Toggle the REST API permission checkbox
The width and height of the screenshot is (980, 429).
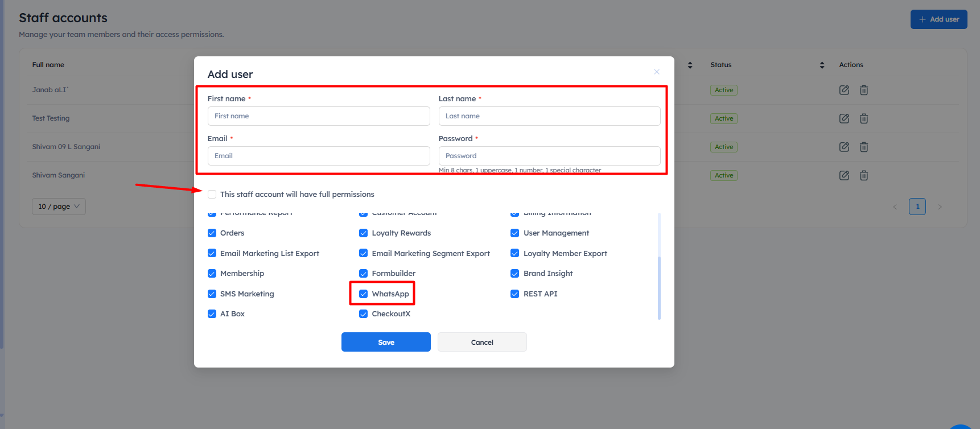514,294
